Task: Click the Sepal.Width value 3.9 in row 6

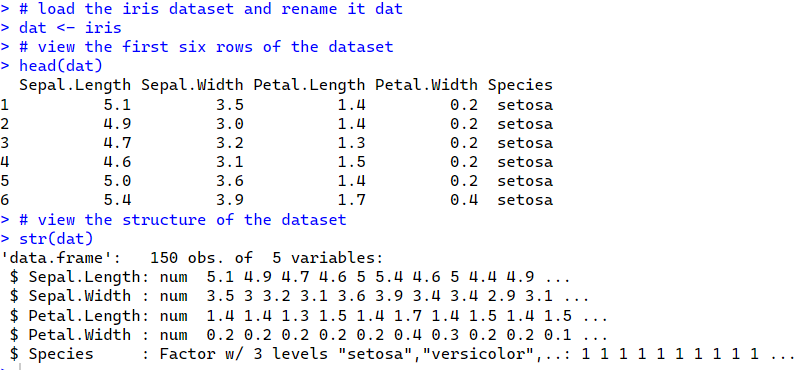Action: coord(230,200)
